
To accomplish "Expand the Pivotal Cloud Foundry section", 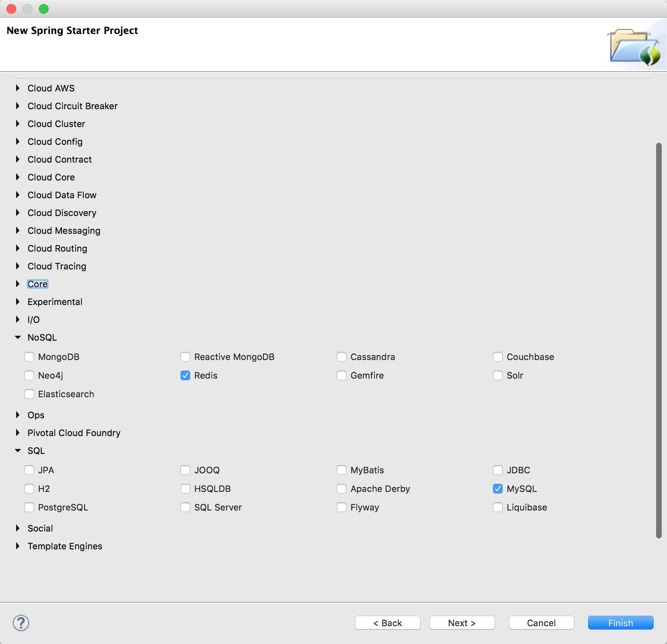I will click(18, 432).
